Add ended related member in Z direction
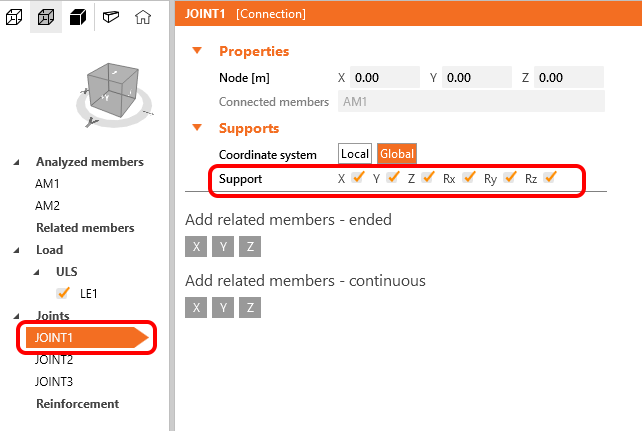Image resolution: width=642 pixels, height=431 pixels. [250, 247]
